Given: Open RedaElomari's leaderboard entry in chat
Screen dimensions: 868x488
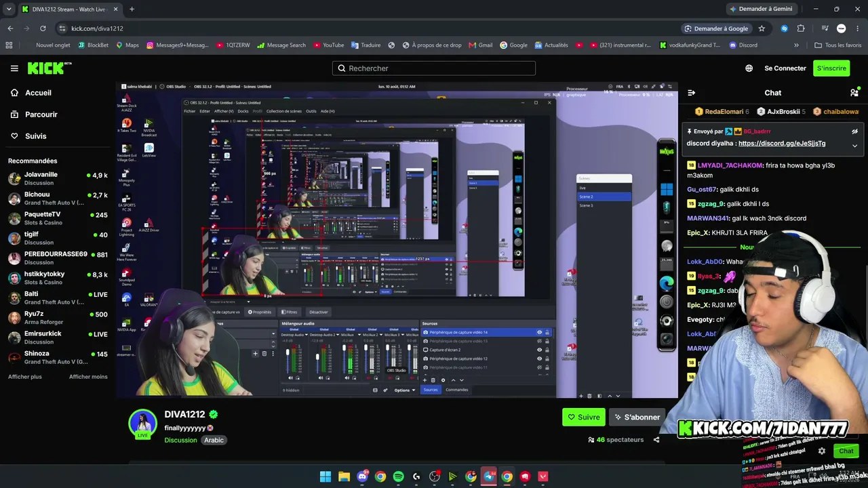Looking at the screenshot, I should click(722, 112).
